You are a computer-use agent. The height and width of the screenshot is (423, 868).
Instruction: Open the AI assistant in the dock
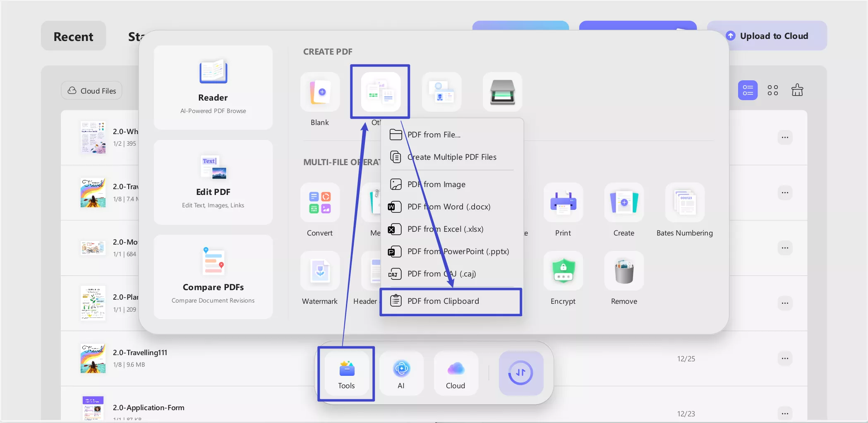pyautogui.click(x=401, y=373)
